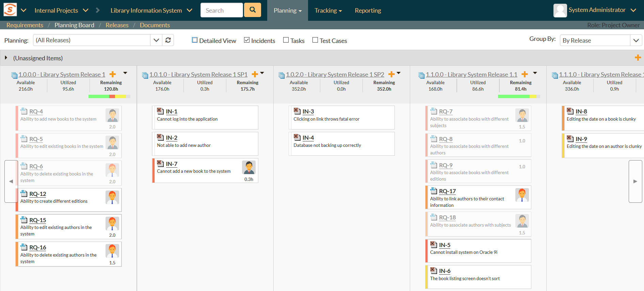Screen dimensions: 644x291
Task: Click the SpiraTeam logo icon
Action: (x=10, y=10)
